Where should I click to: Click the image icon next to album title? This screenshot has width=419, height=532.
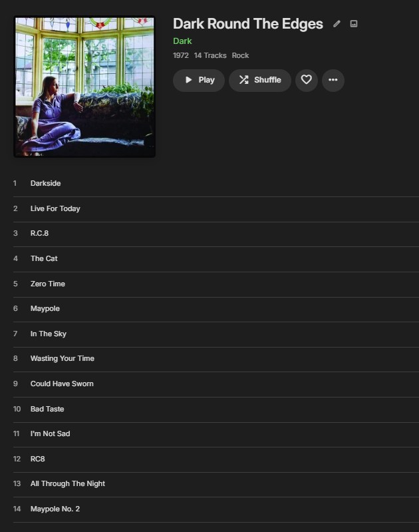(x=354, y=24)
